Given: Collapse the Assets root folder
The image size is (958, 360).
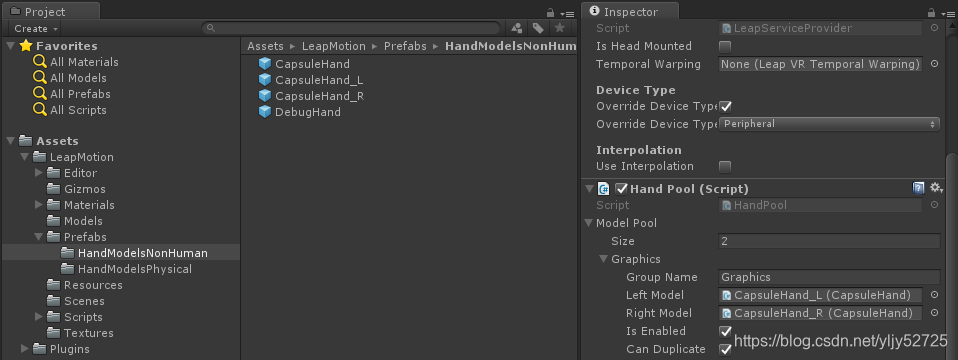Looking at the screenshot, I should coord(11,141).
